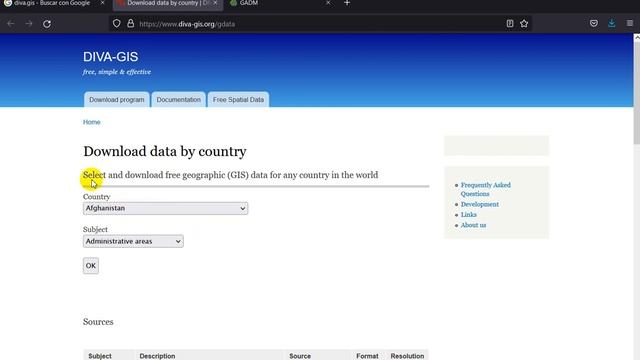Expand the Subject dropdown showing Administrative areas
This screenshot has height=360, width=640.
(133, 241)
